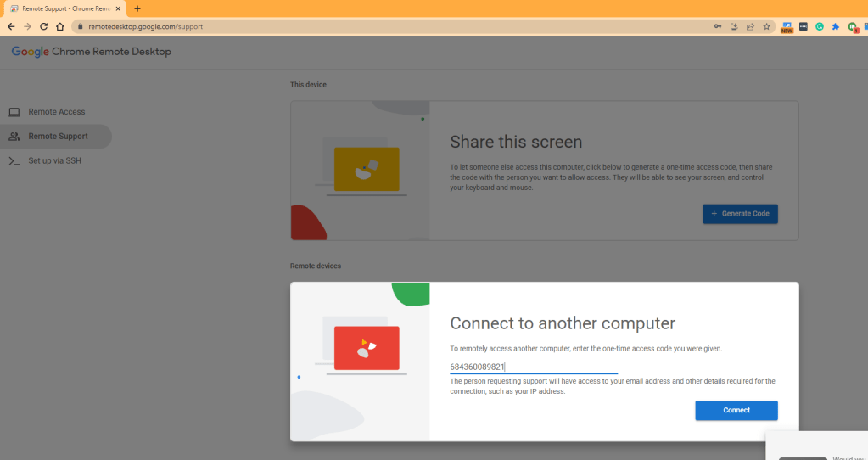The image size is (868, 460).
Task: Reload the Remote Support page
Action: pos(44,26)
